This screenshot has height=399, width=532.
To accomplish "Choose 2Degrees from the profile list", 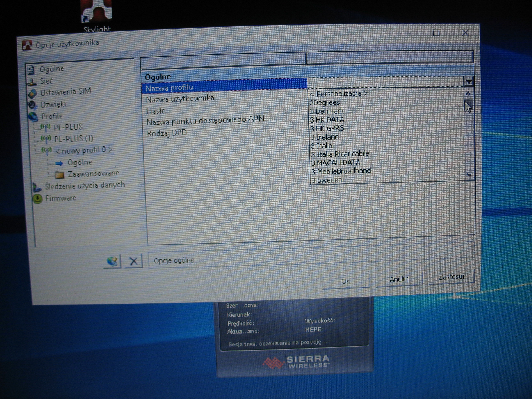I will [325, 103].
